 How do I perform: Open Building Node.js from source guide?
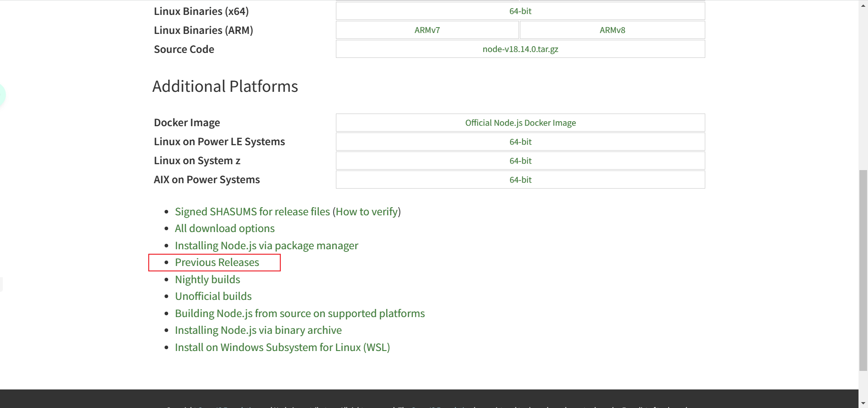click(300, 313)
